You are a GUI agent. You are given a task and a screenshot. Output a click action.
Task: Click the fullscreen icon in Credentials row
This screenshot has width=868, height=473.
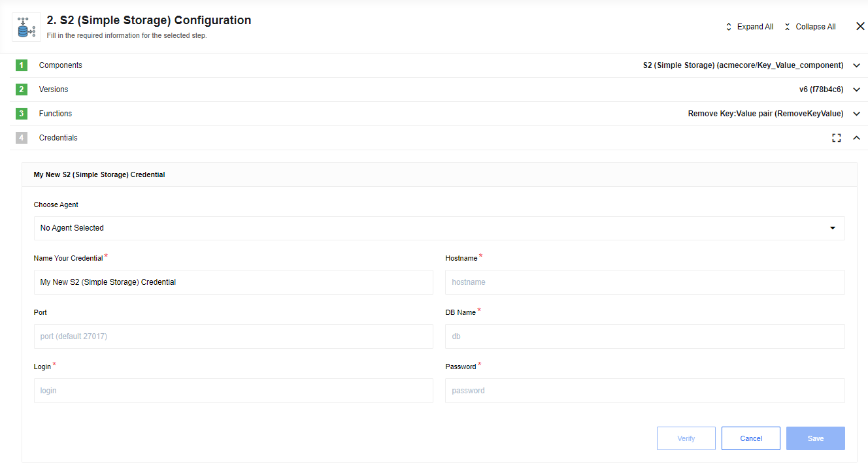(x=836, y=138)
